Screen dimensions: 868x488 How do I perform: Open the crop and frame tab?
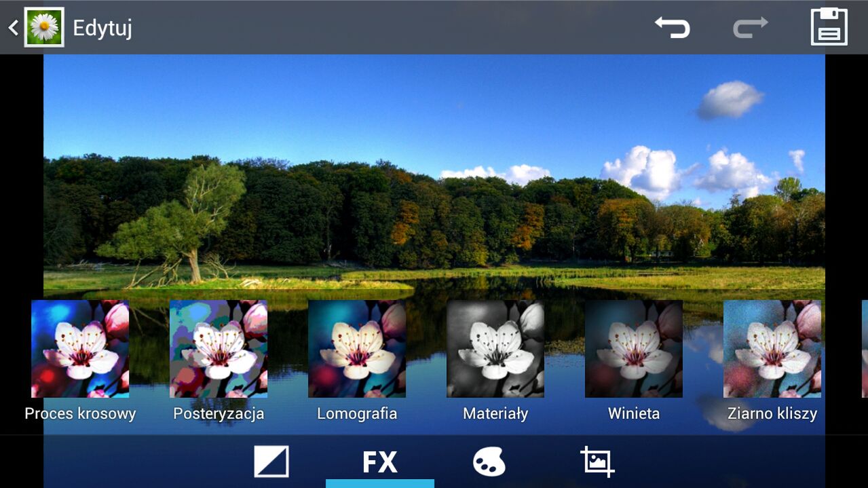[597, 462]
